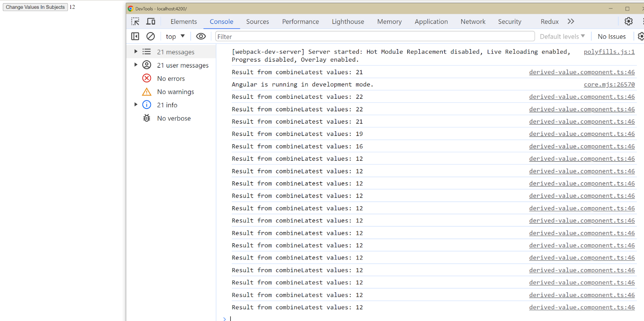The image size is (644, 321).
Task: Switch to the Memory tab
Action: tap(389, 22)
